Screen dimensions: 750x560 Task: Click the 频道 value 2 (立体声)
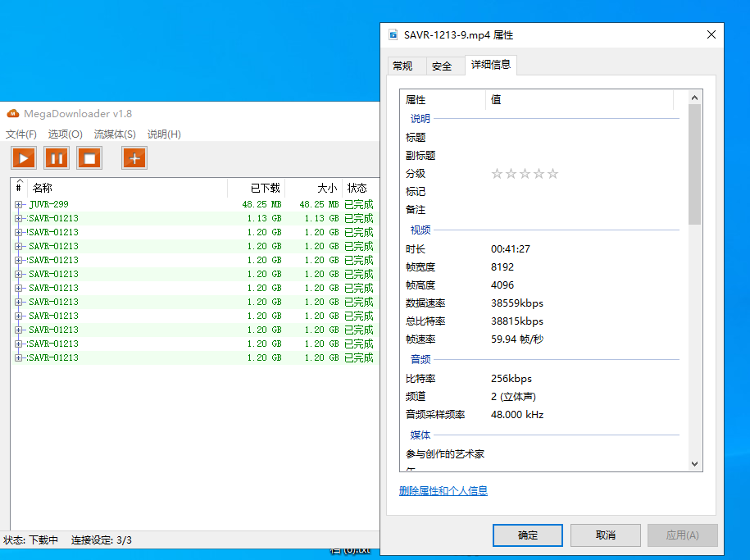(513, 397)
